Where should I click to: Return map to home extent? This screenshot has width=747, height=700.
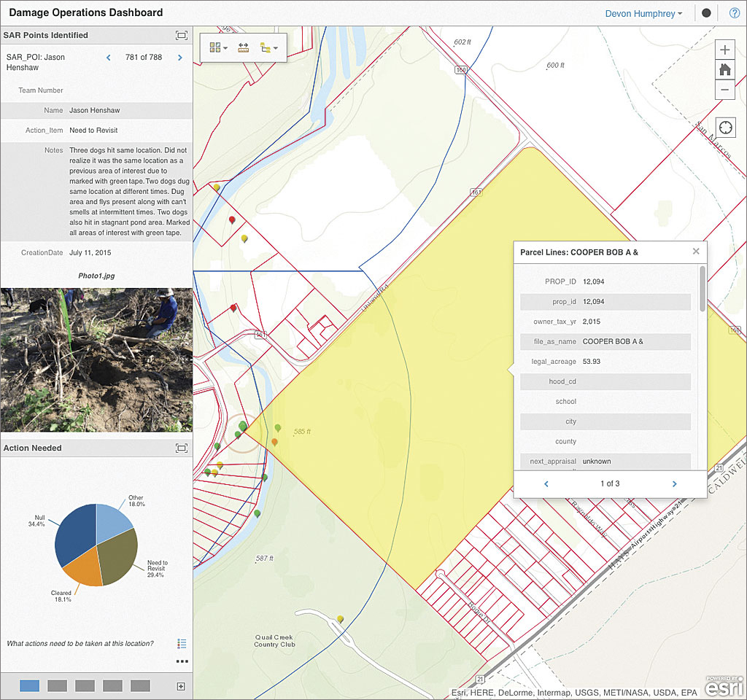click(x=724, y=70)
